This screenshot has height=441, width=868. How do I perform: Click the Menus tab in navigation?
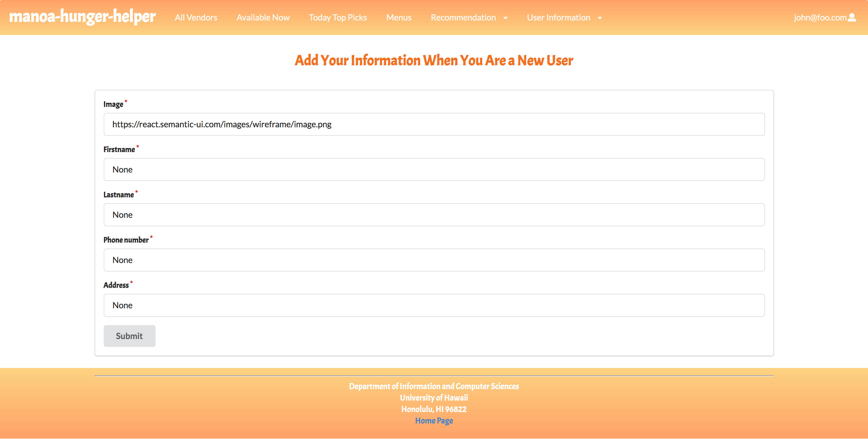click(x=398, y=17)
